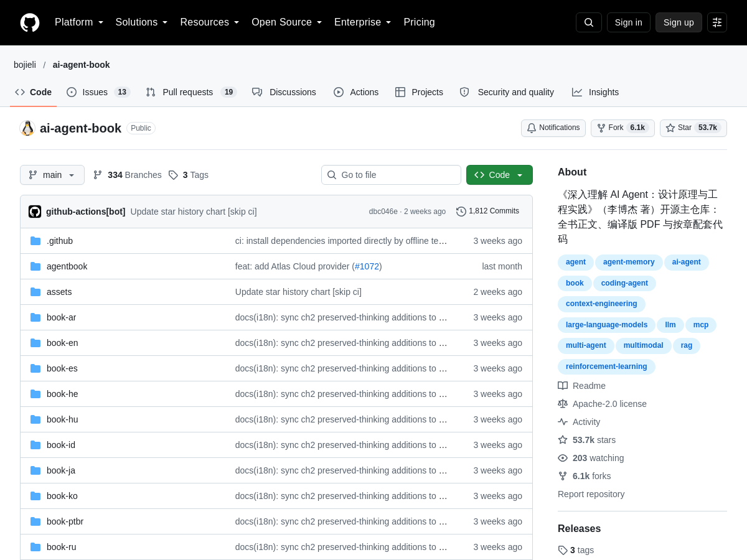This screenshot has width=747, height=560.
Task: Click the branch icon beside 334 Branches
Action: click(98, 175)
